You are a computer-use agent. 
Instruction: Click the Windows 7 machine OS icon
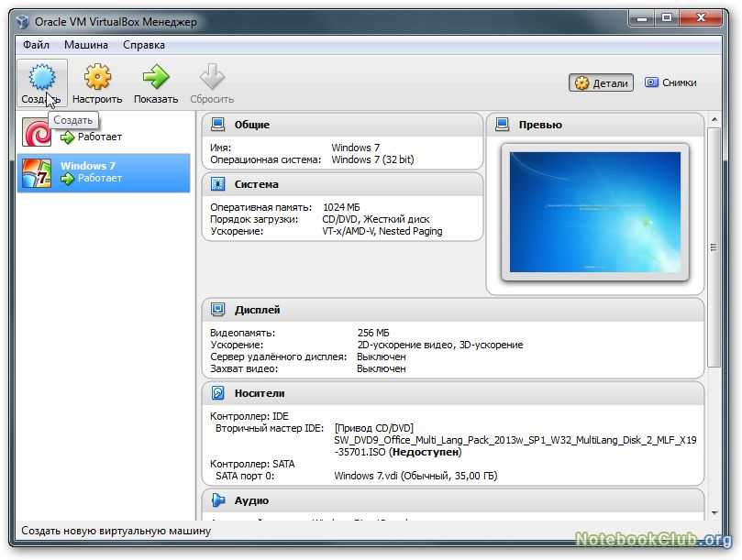point(37,173)
